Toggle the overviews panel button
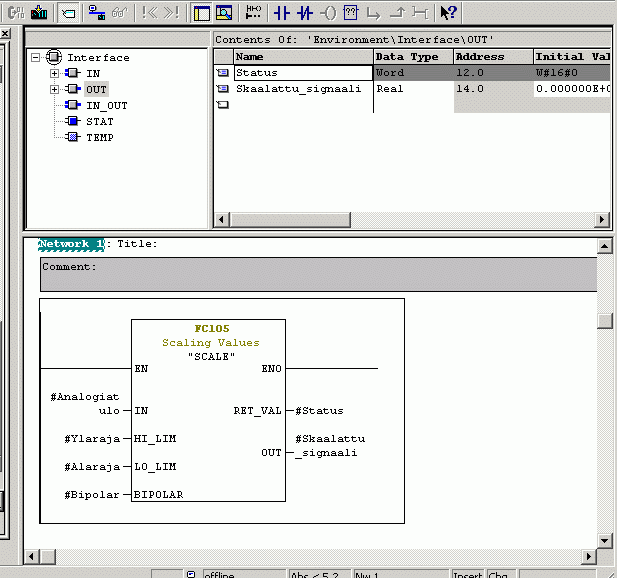Screen dimensions: 617x578 pos(201,13)
